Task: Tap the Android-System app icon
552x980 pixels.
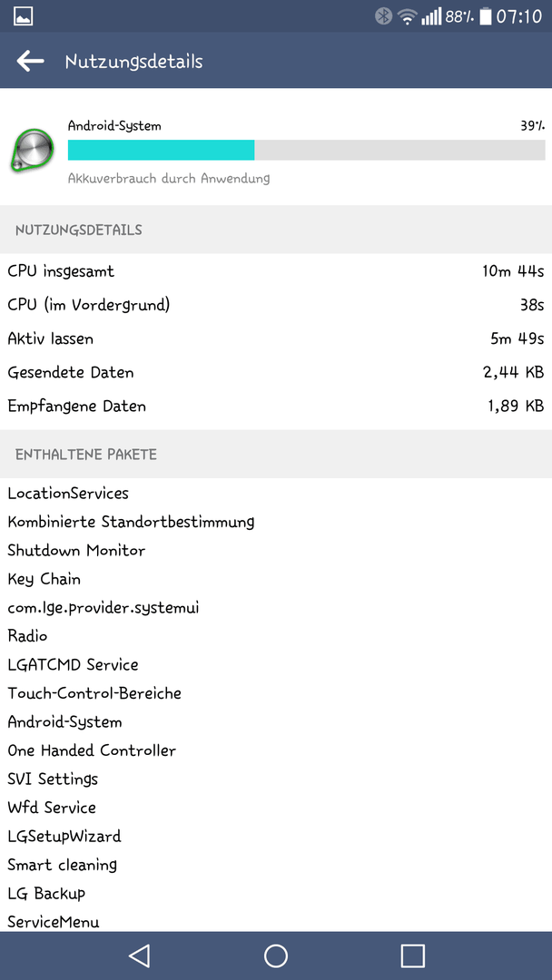Action: tap(31, 150)
